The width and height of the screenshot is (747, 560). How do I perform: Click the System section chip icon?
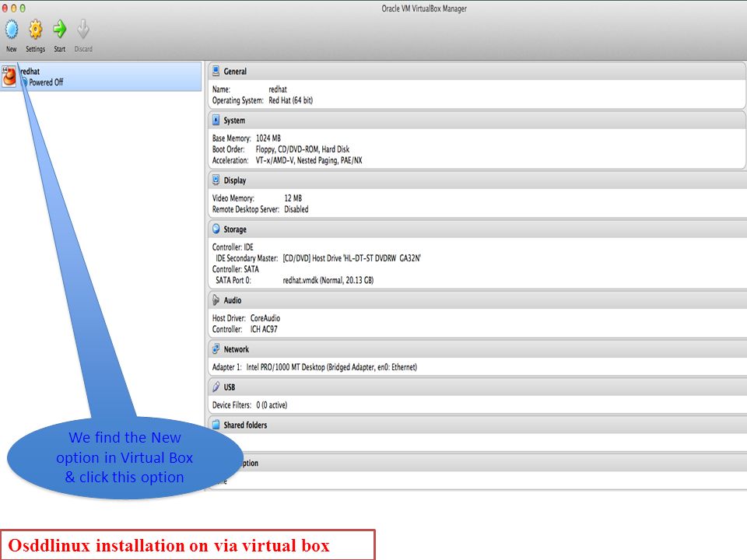pyautogui.click(x=216, y=120)
